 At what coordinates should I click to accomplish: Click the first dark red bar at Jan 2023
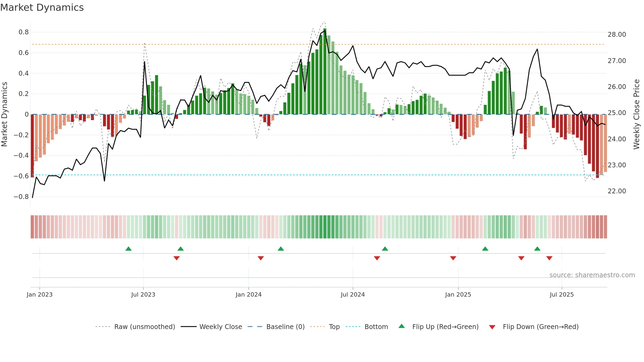[32, 146]
